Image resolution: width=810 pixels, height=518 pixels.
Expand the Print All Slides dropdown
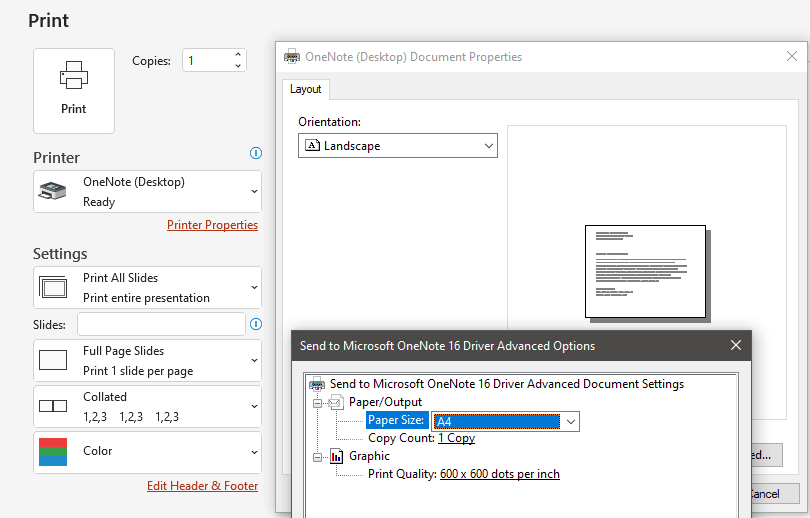coord(147,288)
